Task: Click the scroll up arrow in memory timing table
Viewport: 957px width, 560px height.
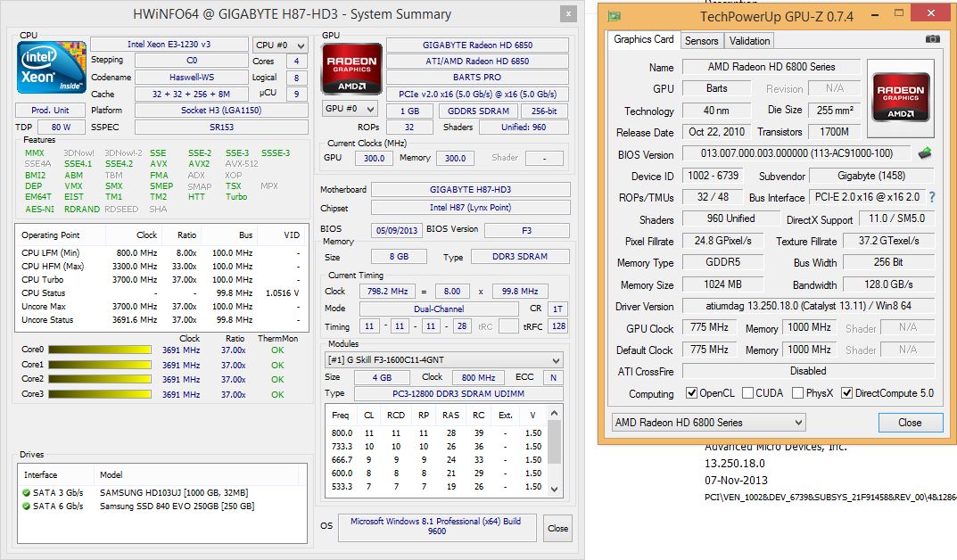Action: (554, 413)
